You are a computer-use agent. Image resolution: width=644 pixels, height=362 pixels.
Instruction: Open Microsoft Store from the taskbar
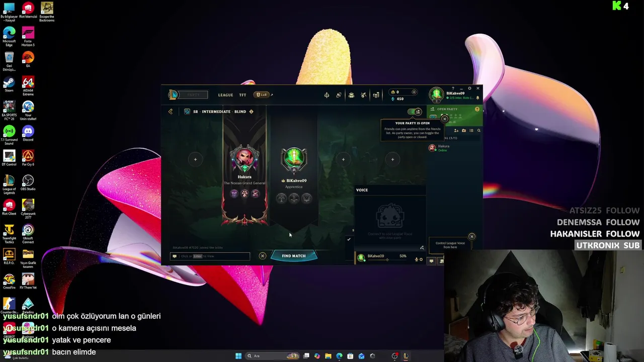coord(350,356)
